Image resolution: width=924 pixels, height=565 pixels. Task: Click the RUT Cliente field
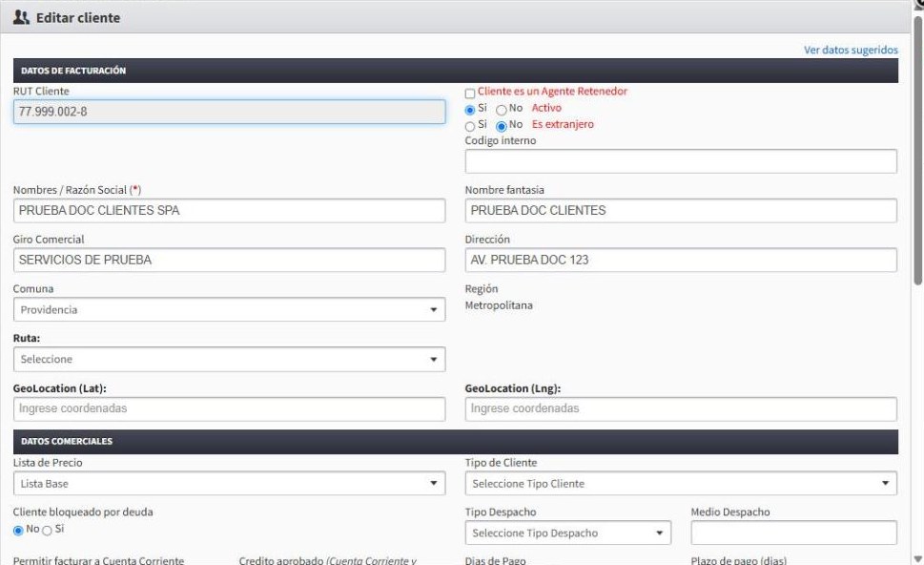(229, 112)
